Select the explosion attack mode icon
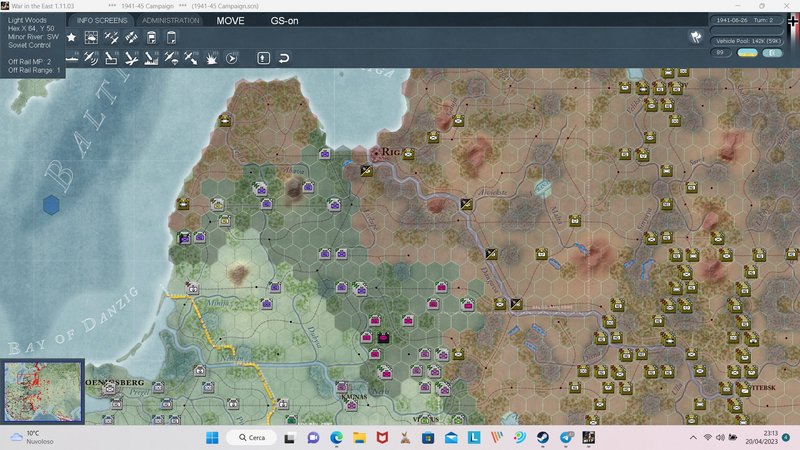 pos(211,58)
